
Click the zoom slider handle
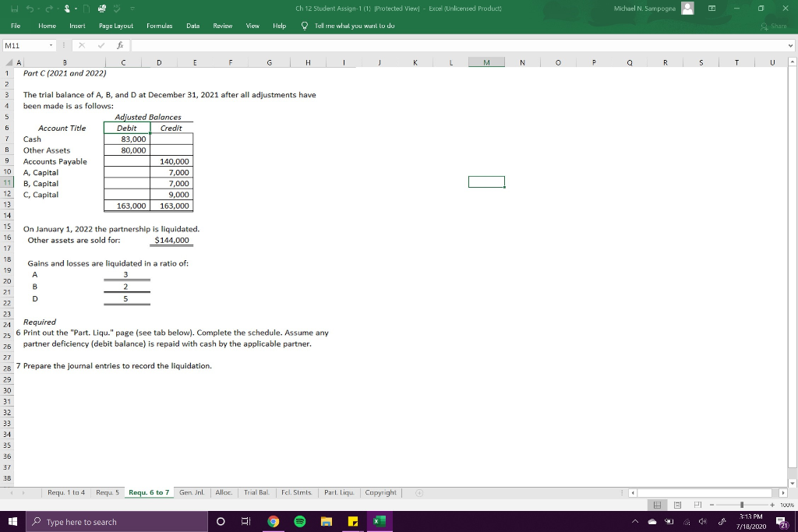coord(742,505)
